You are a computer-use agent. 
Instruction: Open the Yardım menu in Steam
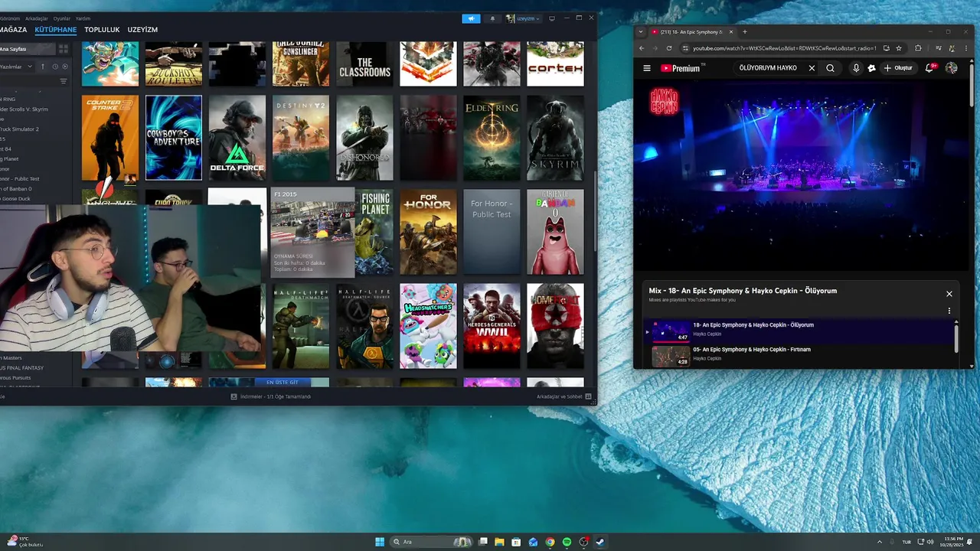[83, 18]
